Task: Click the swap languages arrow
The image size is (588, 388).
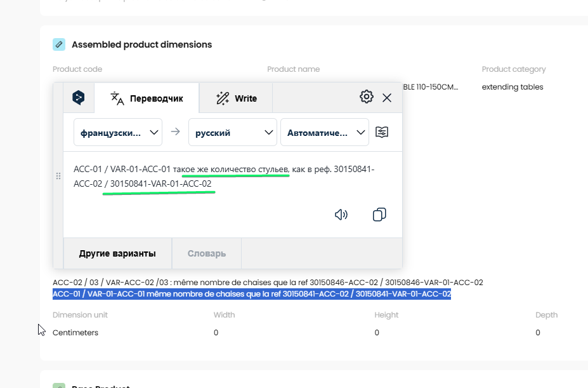Action: click(x=175, y=131)
